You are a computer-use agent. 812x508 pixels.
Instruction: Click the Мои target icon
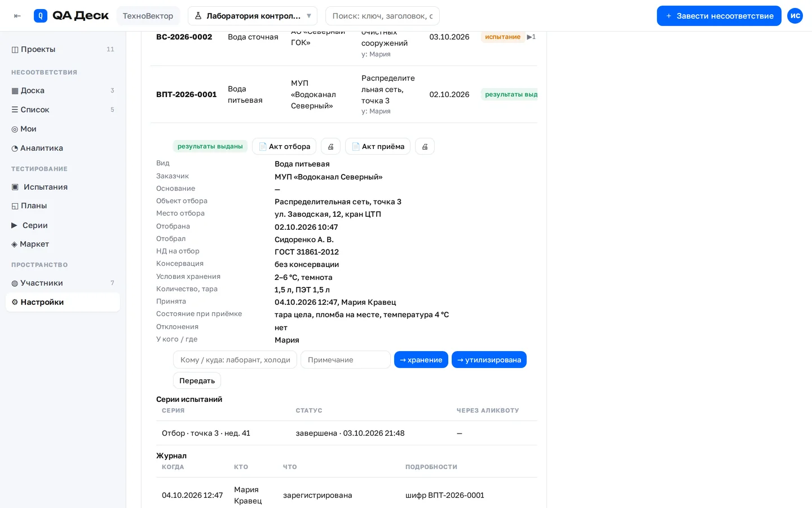15,129
